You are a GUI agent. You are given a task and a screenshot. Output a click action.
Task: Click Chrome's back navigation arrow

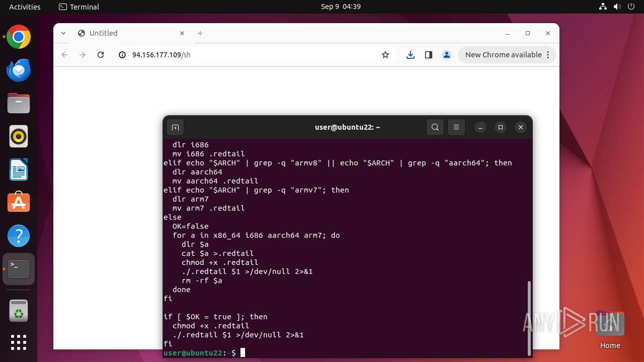(64, 55)
